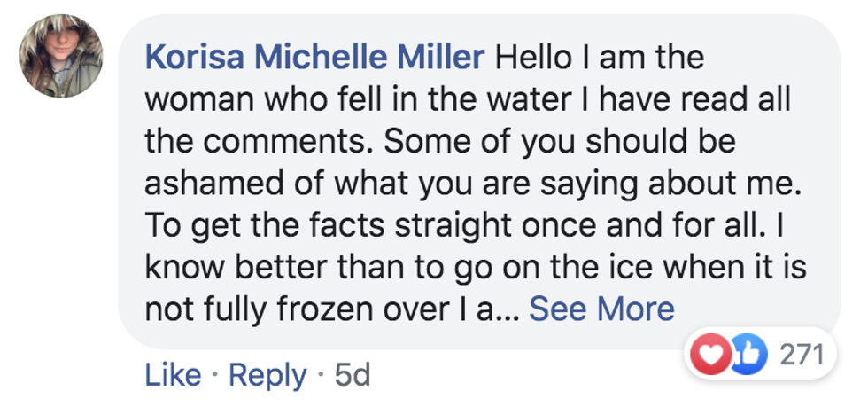Click the separator dot between Like and Reply
Screen dimensions: 868x407
(x=215, y=376)
